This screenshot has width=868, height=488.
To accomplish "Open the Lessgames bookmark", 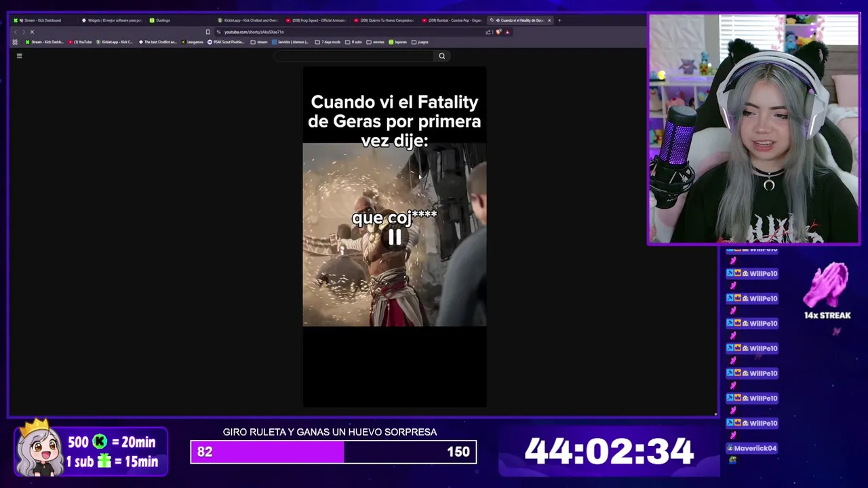I will coord(193,42).
